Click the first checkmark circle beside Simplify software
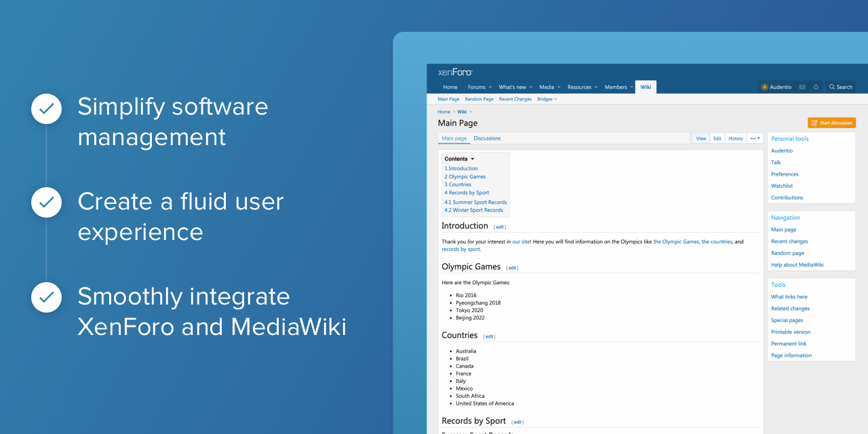The width and height of the screenshot is (868, 434). pyautogui.click(x=46, y=108)
